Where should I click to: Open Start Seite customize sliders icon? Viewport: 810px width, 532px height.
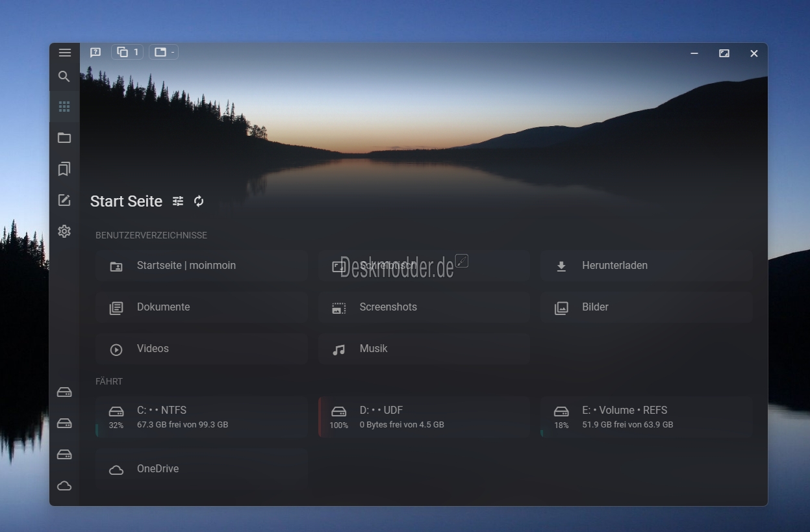coord(178,201)
